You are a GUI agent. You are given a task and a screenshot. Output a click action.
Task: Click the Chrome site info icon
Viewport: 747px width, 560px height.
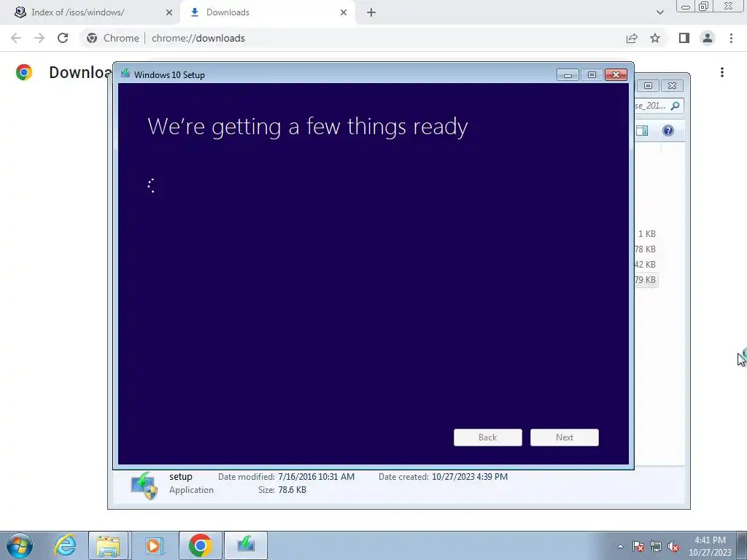coord(92,38)
